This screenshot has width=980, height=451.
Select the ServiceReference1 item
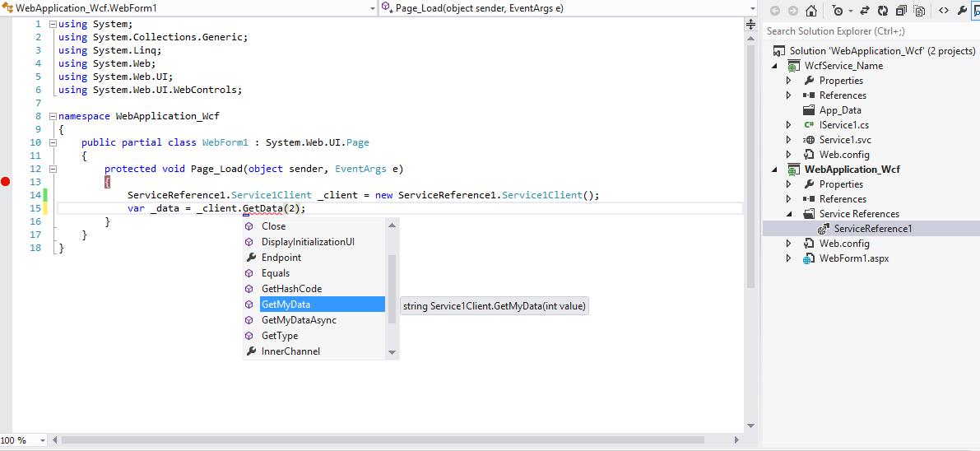pos(872,228)
